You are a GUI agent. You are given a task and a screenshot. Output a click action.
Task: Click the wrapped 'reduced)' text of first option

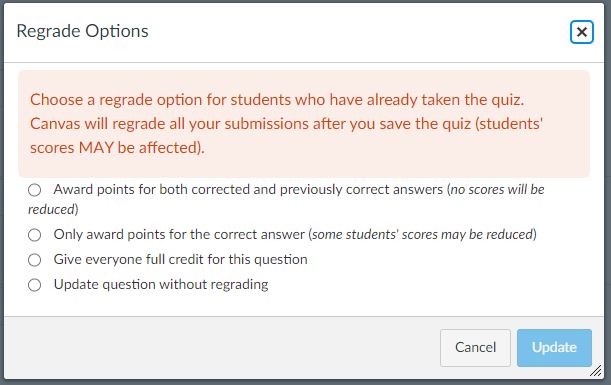point(53,210)
